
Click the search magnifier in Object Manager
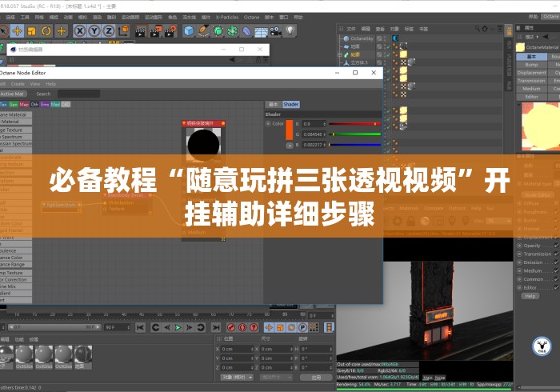(478, 28)
